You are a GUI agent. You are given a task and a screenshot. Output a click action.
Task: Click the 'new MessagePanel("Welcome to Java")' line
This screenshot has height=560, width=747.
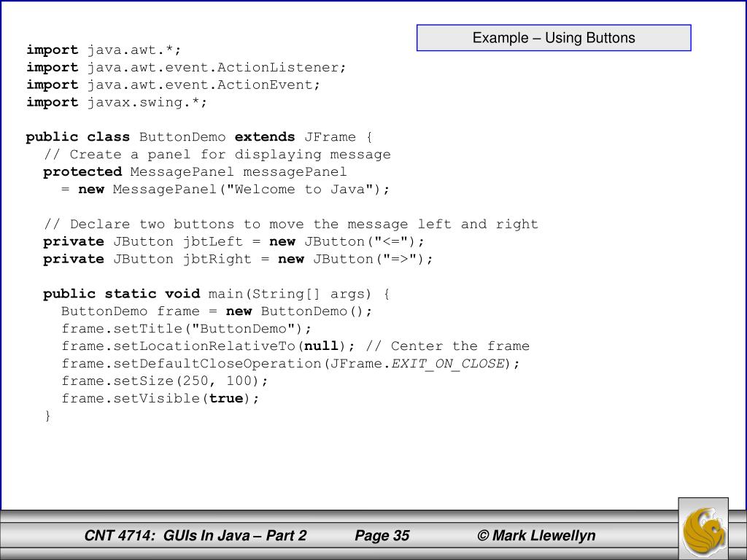(225, 189)
